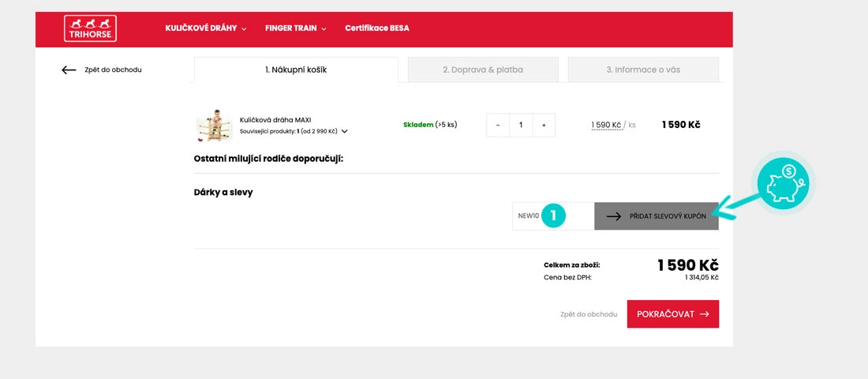Image resolution: width=868 pixels, height=379 pixels.
Task: Click the discount coupon field with NEW10
Action: click(x=553, y=216)
